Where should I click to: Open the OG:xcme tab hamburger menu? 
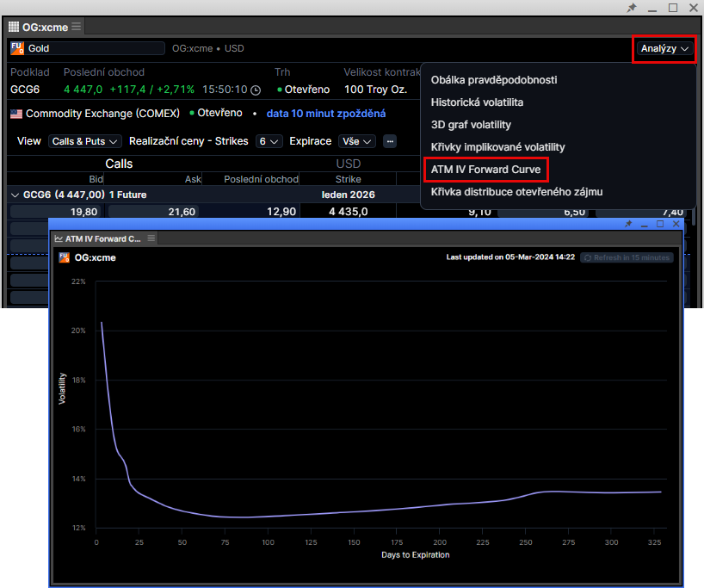coord(76,27)
